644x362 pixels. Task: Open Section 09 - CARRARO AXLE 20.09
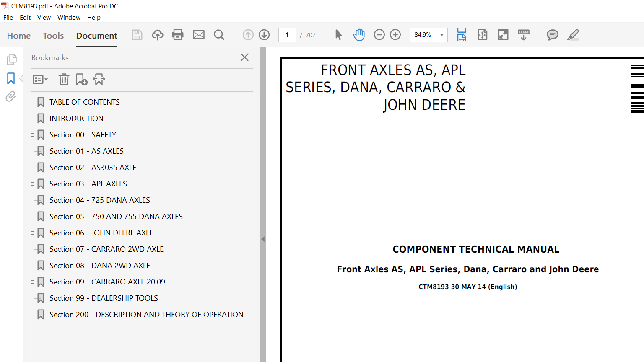pyautogui.click(x=107, y=282)
